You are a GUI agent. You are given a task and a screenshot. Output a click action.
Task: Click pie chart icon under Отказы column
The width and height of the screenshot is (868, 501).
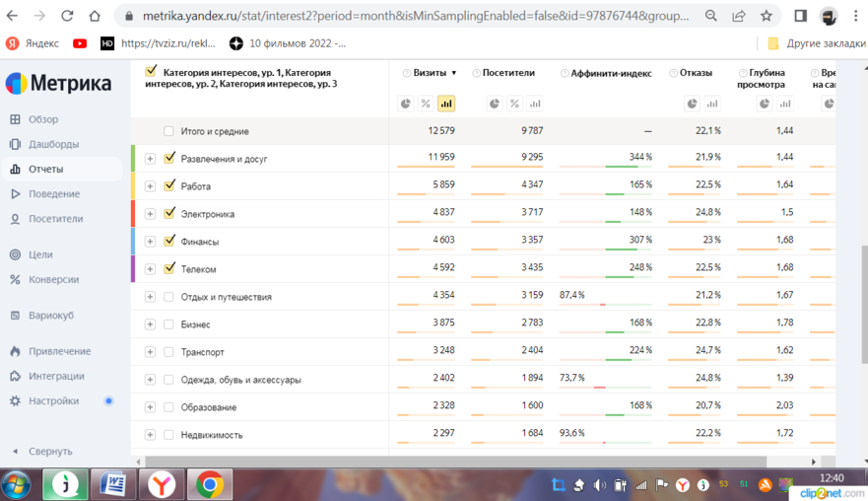tap(692, 104)
